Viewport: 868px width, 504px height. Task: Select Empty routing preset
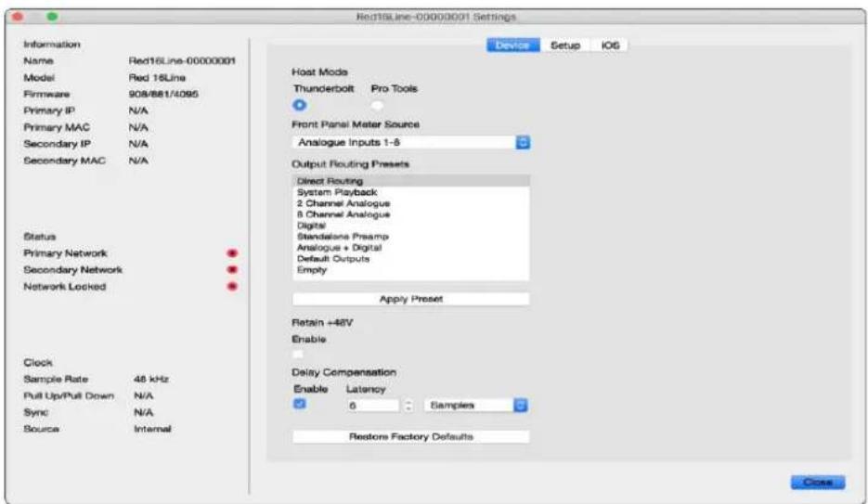[410, 270]
